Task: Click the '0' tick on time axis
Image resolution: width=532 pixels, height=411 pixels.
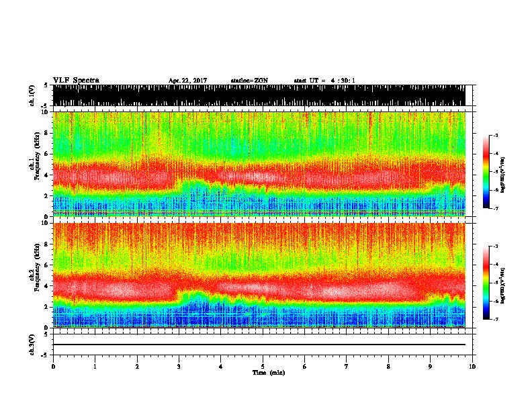Action: pyautogui.click(x=53, y=367)
